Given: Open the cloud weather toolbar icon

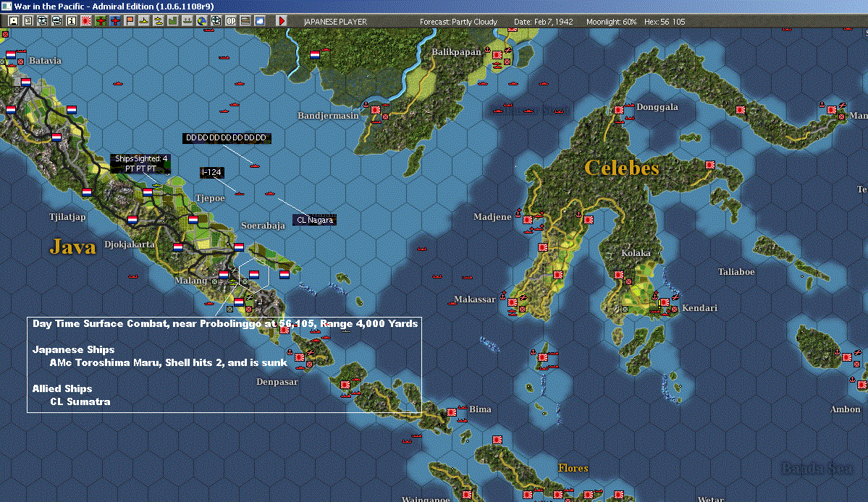Looking at the screenshot, I should pyautogui.click(x=259, y=21).
